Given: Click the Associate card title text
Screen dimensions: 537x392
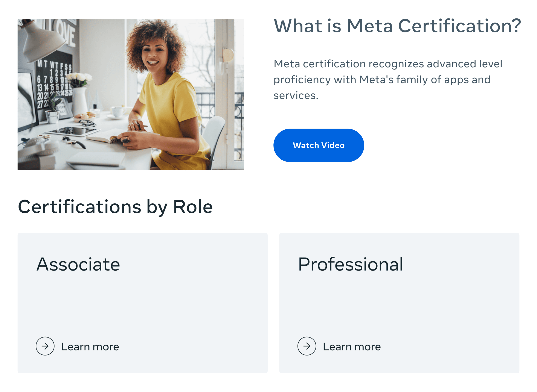Looking at the screenshot, I should [x=78, y=264].
